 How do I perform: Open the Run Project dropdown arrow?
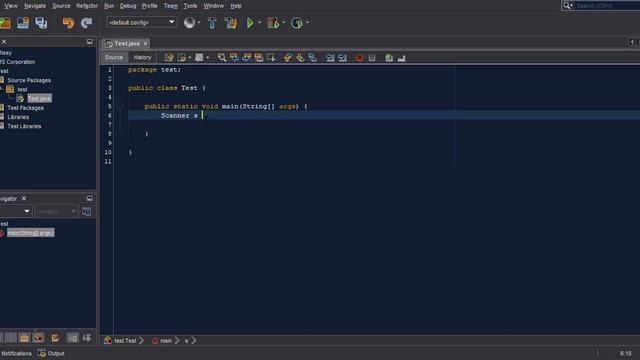pos(260,23)
